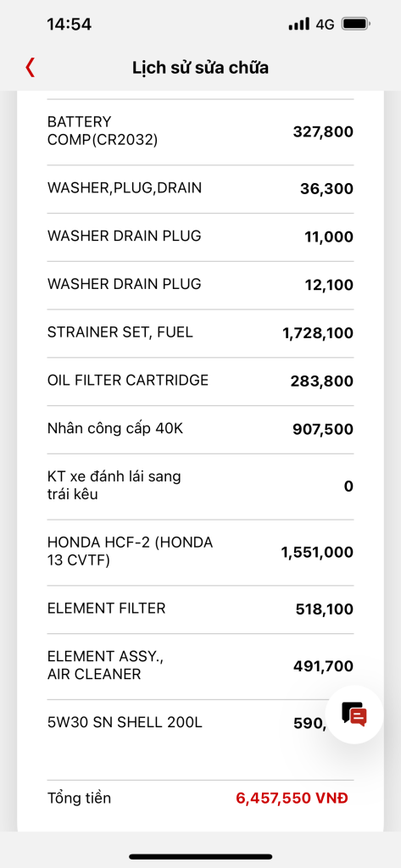Tap the 14:54 clock in status bar

70,25
